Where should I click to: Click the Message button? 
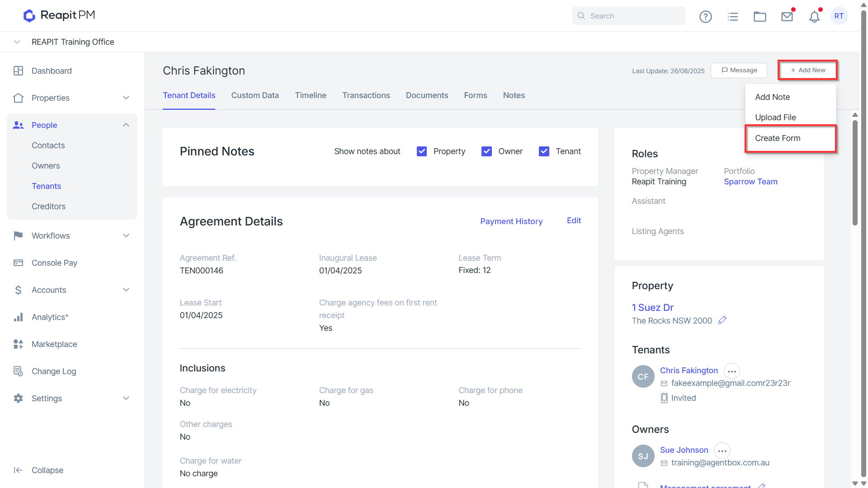[x=739, y=70]
